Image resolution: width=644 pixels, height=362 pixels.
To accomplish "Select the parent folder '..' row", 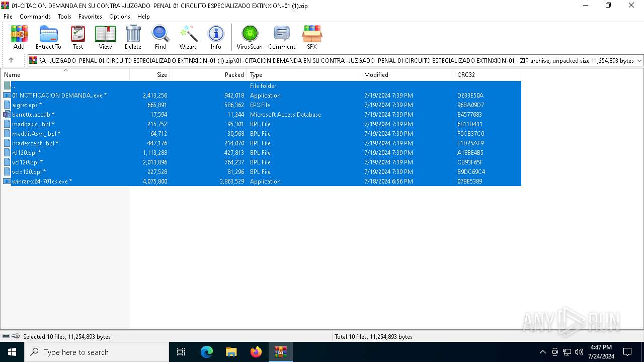I will coord(261,86).
